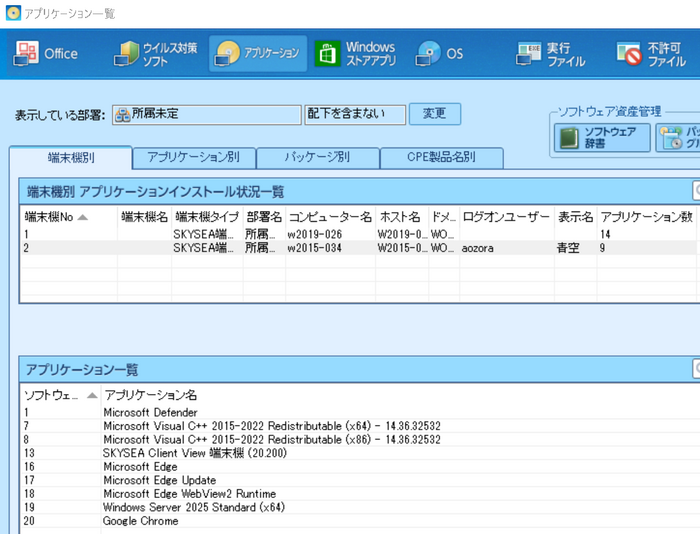The width and height of the screenshot is (700, 534).
Task: Click the aozora logon user cell
Action: [507, 248]
